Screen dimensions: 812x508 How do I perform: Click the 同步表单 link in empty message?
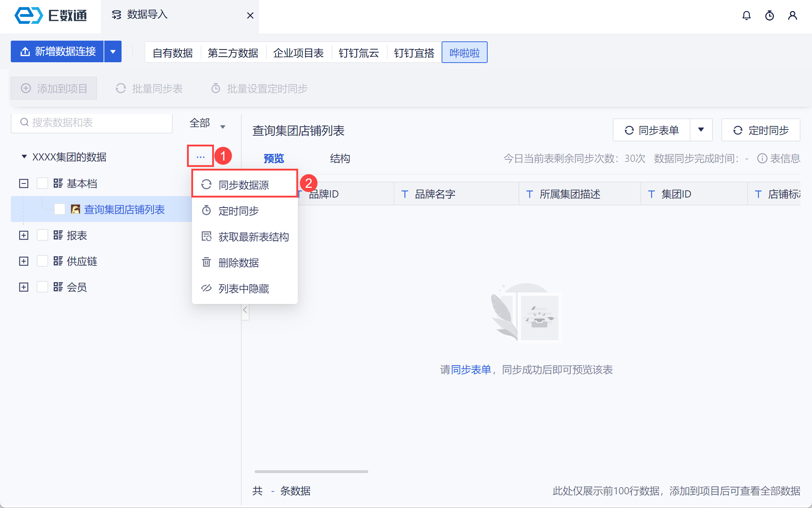[471, 369]
